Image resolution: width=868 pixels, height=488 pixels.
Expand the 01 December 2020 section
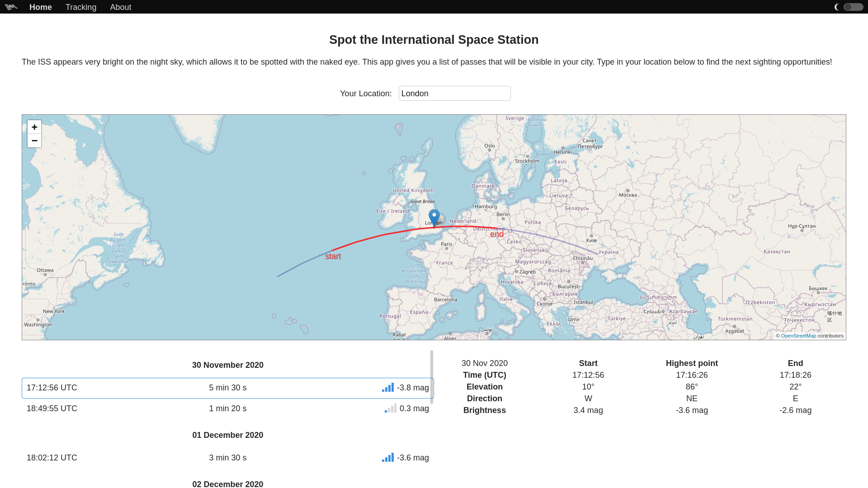click(228, 458)
